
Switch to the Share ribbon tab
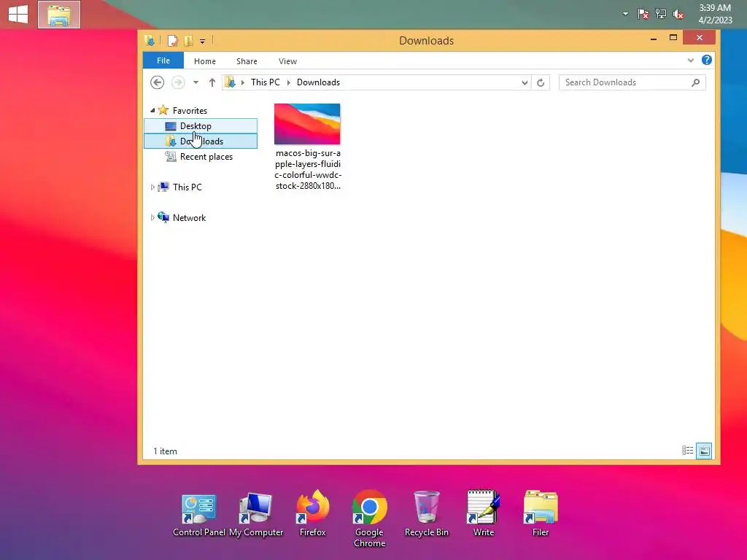[x=247, y=61]
